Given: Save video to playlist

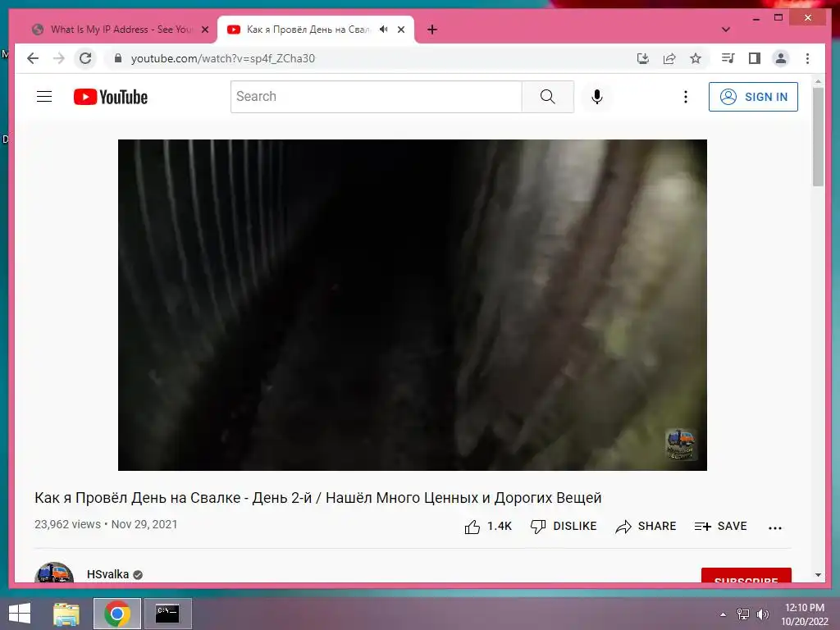Looking at the screenshot, I should coord(720,527).
